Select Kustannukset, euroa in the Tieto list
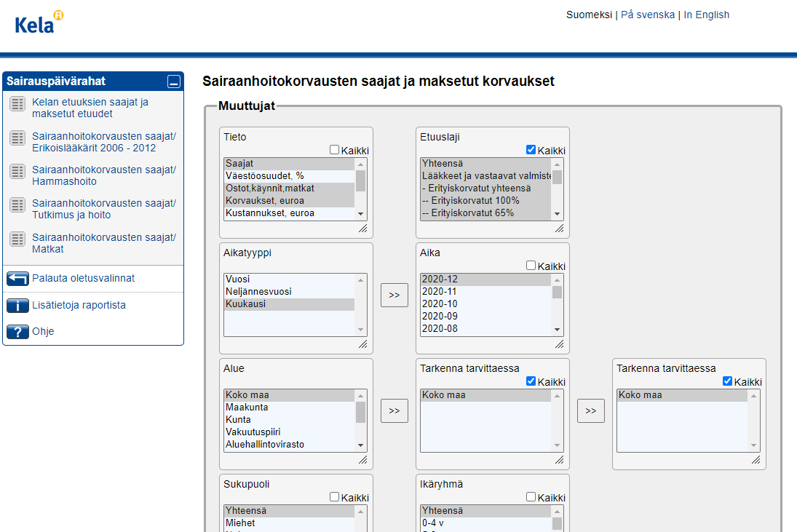 289,213
